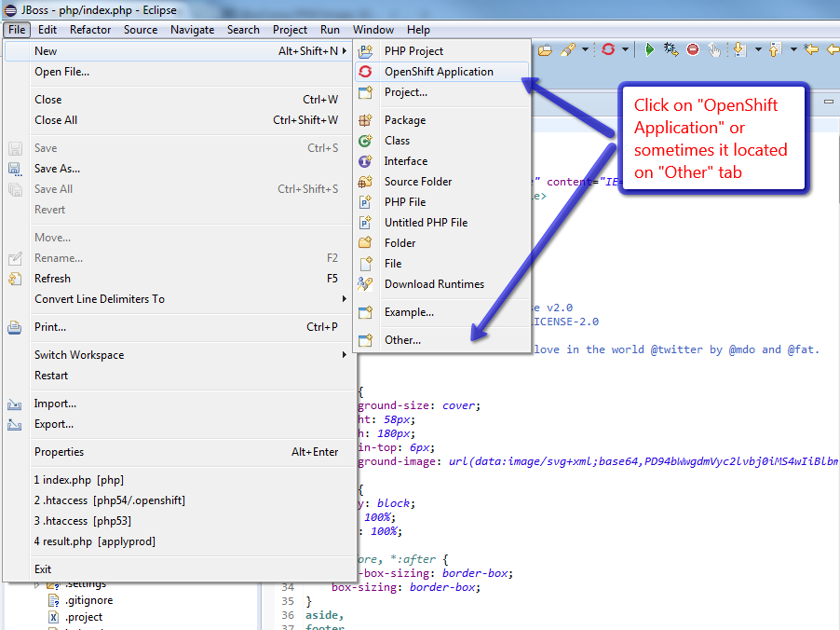
Task: Click the debug bug-with-arrow toolbar icon
Action: click(x=671, y=49)
